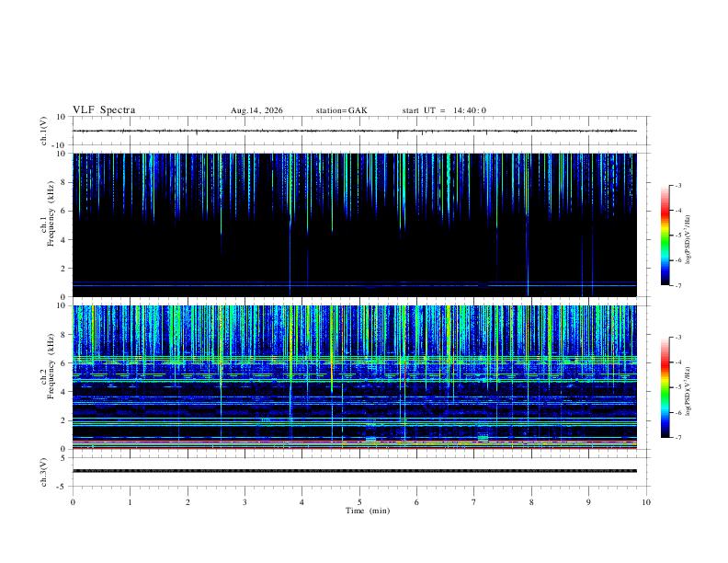Click the 0 minute tick label
This screenshot has width=728, height=563.
pos(73,502)
